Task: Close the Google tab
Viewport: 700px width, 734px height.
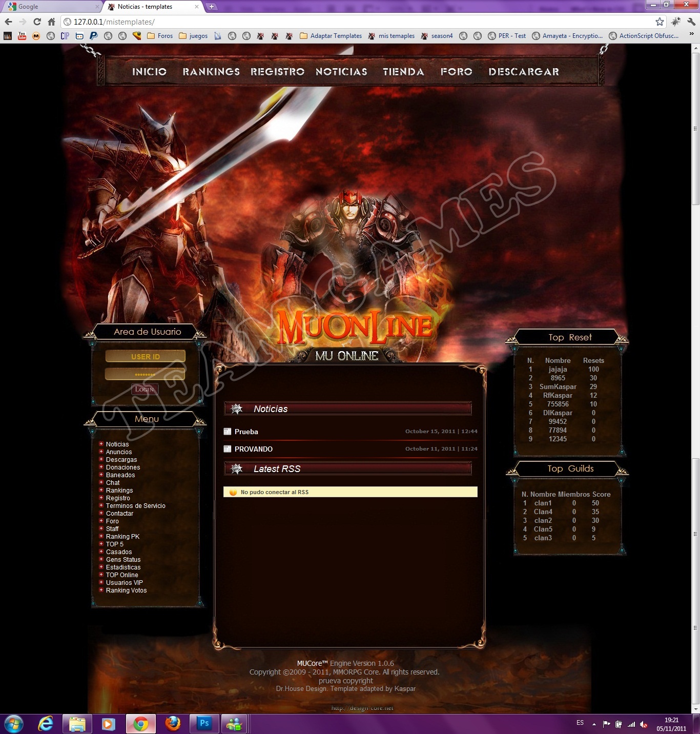Action: [x=97, y=7]
